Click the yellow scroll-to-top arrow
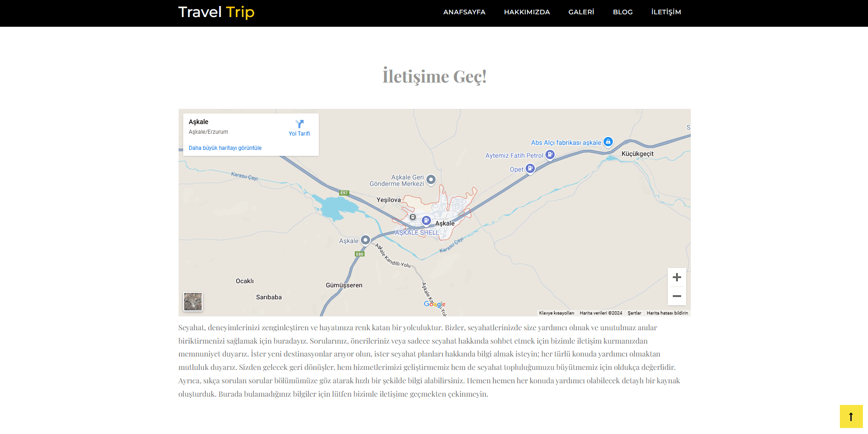868x434 pixels. point(850,416)
